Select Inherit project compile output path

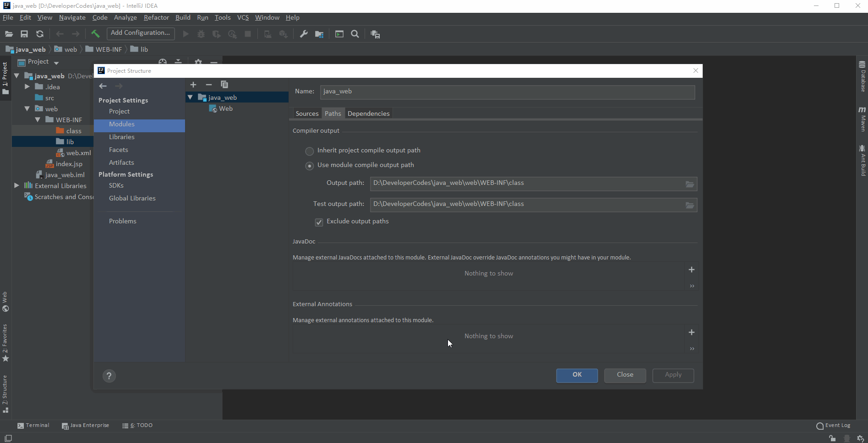309,151
